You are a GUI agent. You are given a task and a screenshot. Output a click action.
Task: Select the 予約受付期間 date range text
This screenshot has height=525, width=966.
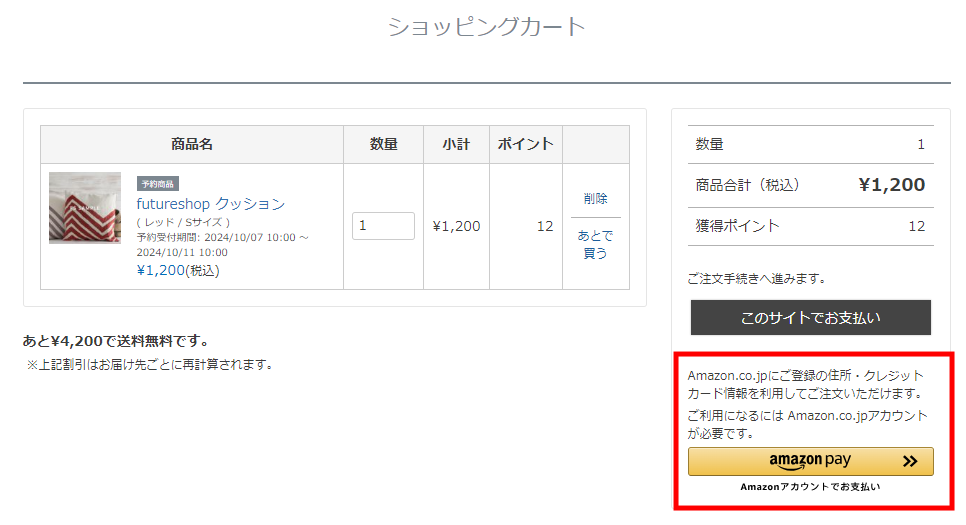222,245
